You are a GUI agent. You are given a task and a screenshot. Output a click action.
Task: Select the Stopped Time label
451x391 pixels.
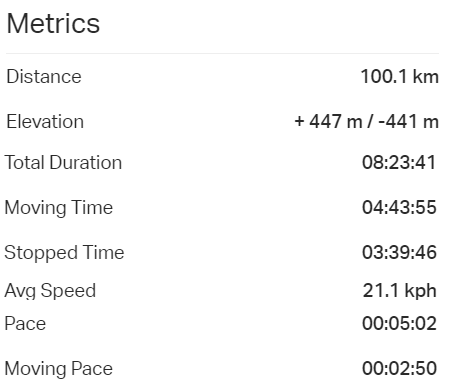point(64,253)
